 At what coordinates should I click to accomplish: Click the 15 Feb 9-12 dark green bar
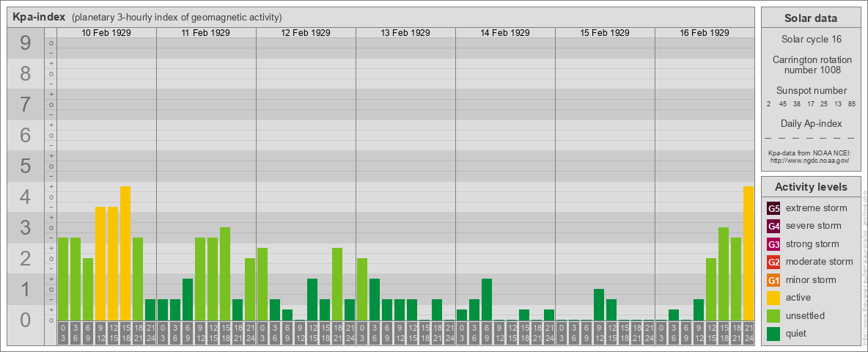(598, 305)
